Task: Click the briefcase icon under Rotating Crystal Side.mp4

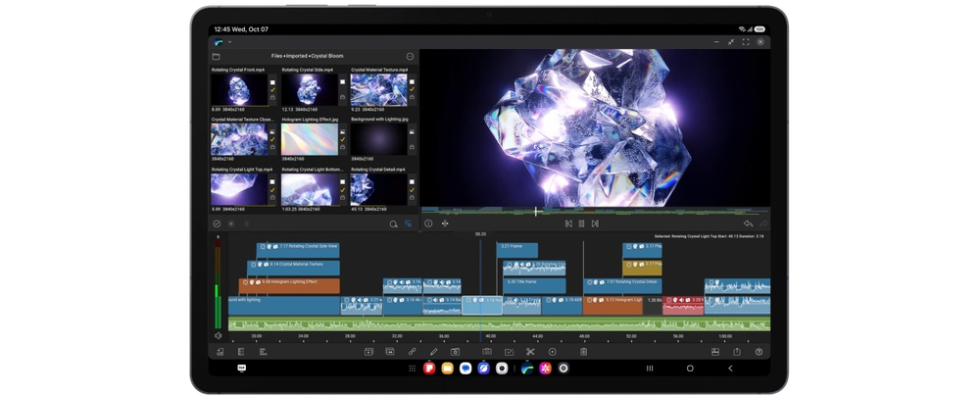Action: (342, 97)
